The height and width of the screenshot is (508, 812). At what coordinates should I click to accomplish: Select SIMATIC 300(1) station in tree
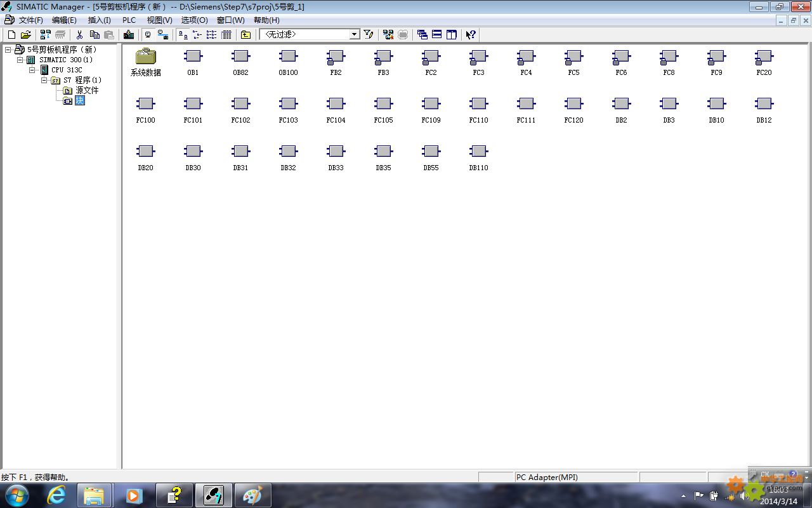66,60
